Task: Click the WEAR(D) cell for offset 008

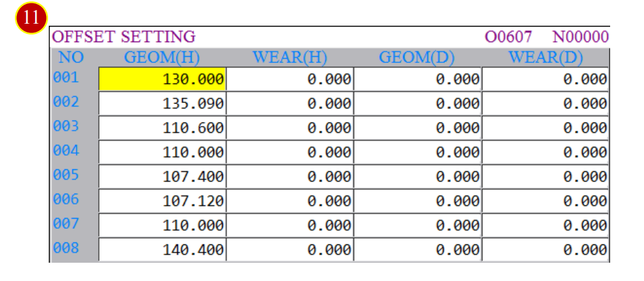Action: point(545,249)
